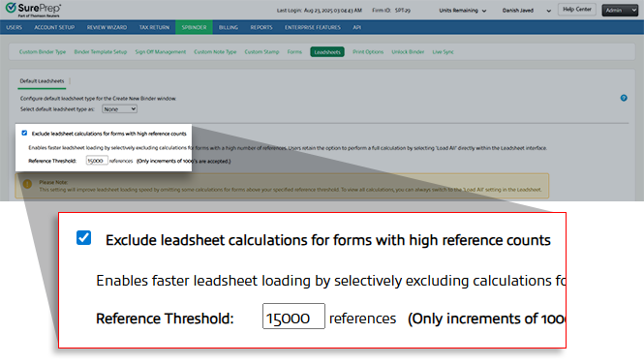644x364 pixels.
Task: Click the Reference Threshold label in settings
Action: coord(52,161)
